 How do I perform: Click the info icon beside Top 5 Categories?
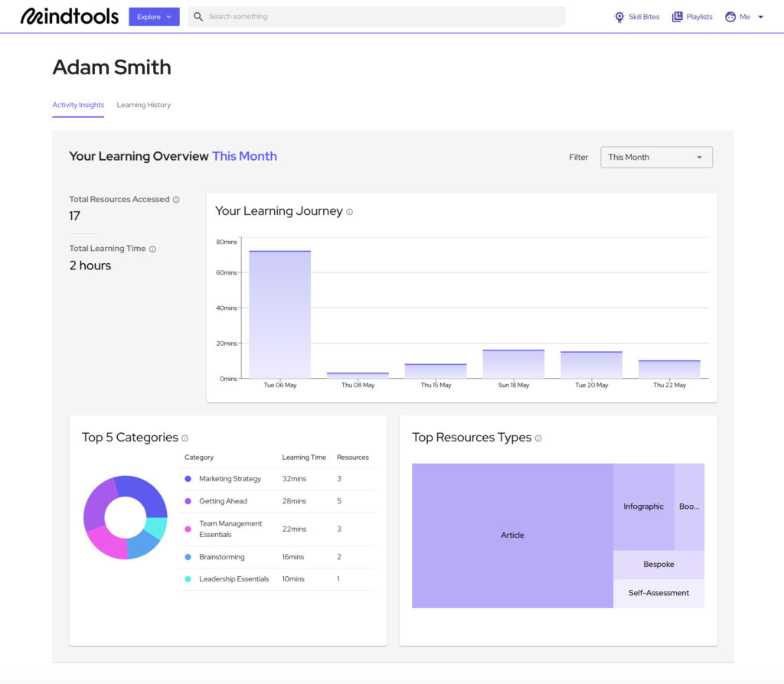[183, 438]
